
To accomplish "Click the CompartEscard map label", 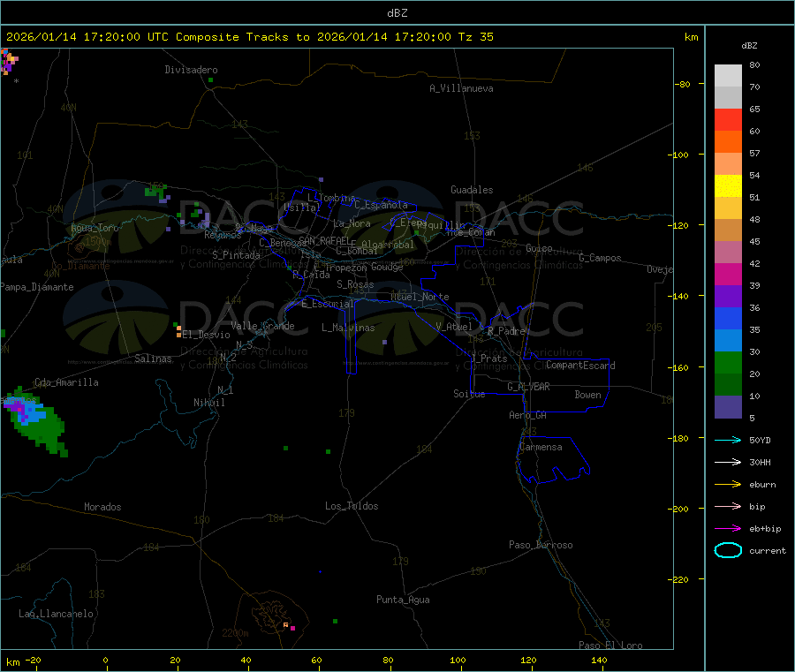I will tap(580, 366).
